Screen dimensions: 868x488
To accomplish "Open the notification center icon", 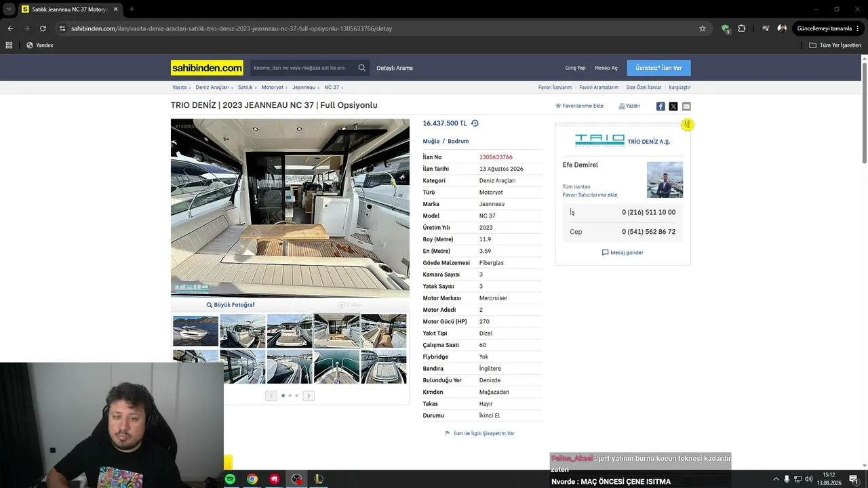I will tap(854, 479).
